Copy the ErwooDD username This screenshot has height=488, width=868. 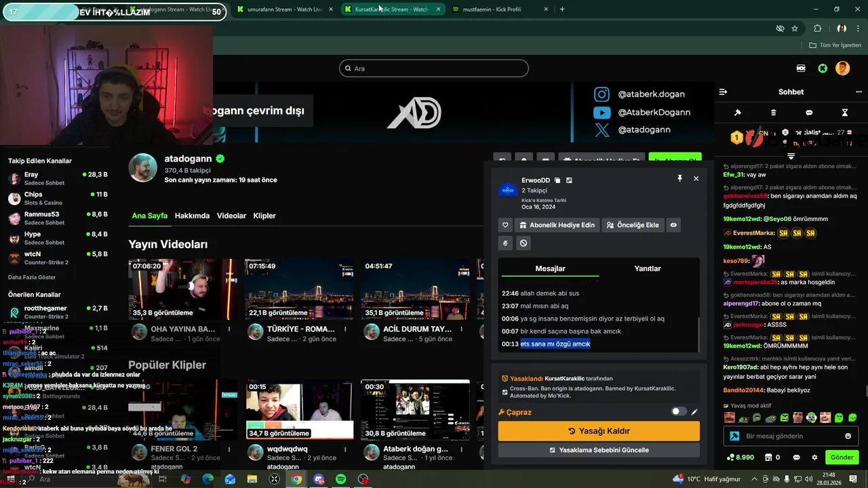click(557, 180)
